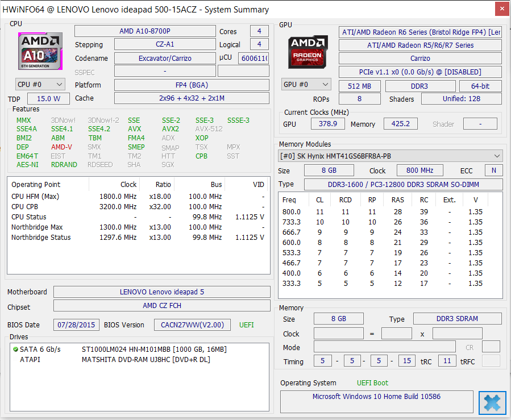Expand the SK Hynix memory module dropdown
This screenshot has width=511, height=420.
pos(390,156)
